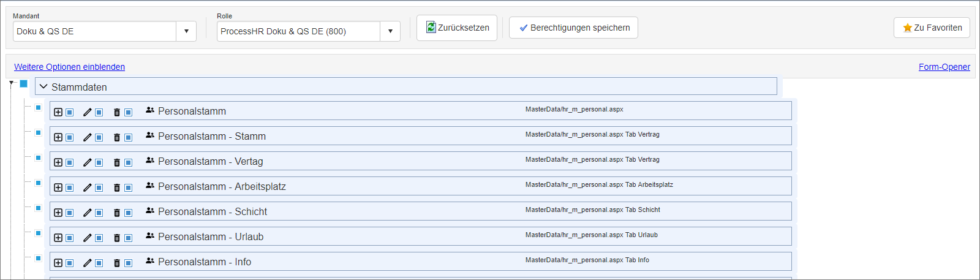Open the Form-Opener link
980x280 pixels.
[x=944, y=67]
